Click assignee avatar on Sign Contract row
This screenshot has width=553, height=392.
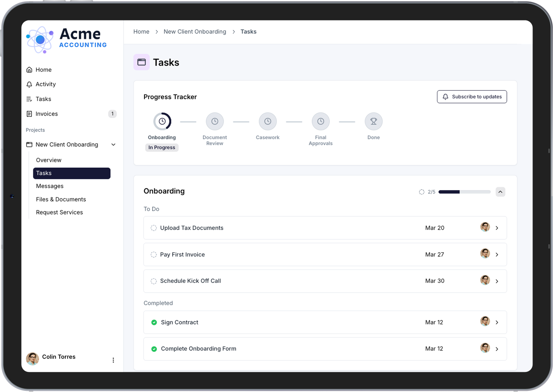coord(485,321)
